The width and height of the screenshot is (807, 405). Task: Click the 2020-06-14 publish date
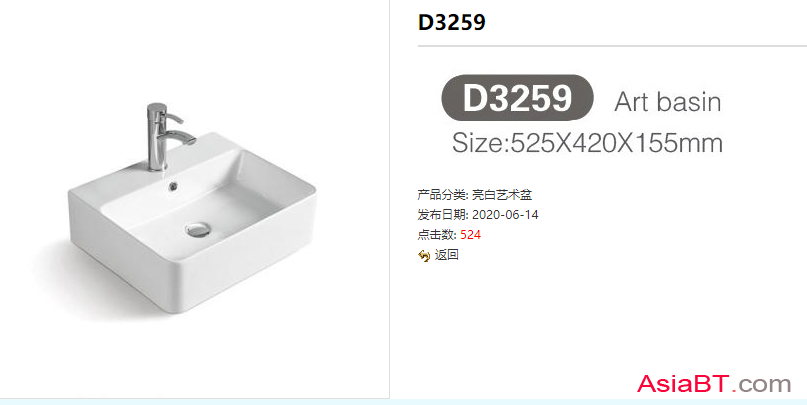click(505, 215)
